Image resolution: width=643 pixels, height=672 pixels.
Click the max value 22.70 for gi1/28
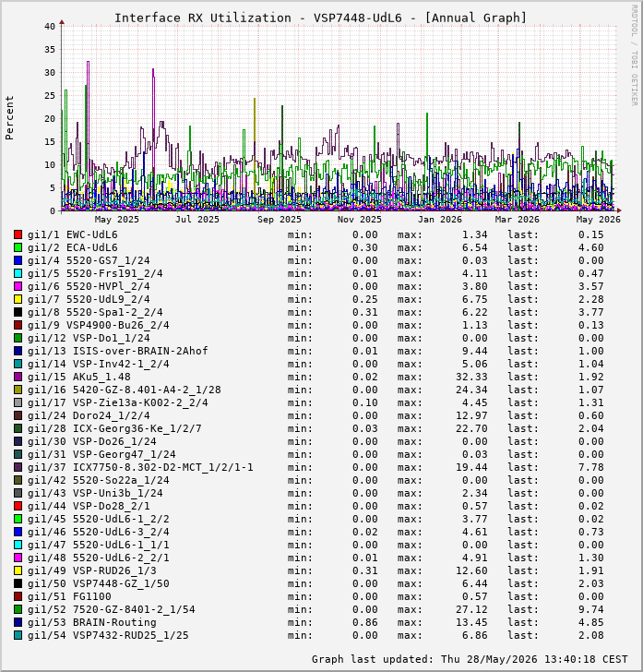pyautogui.click(x=471, y=428)
